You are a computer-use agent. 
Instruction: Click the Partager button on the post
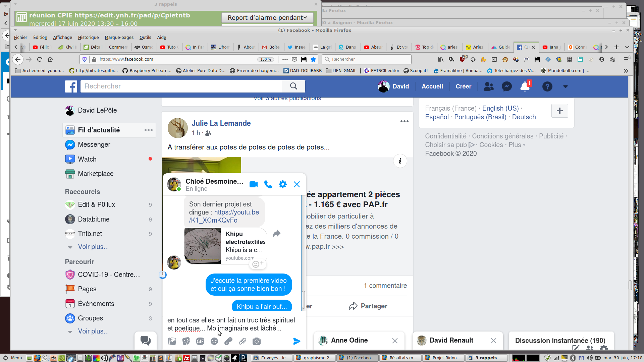(x=368, y=306)
